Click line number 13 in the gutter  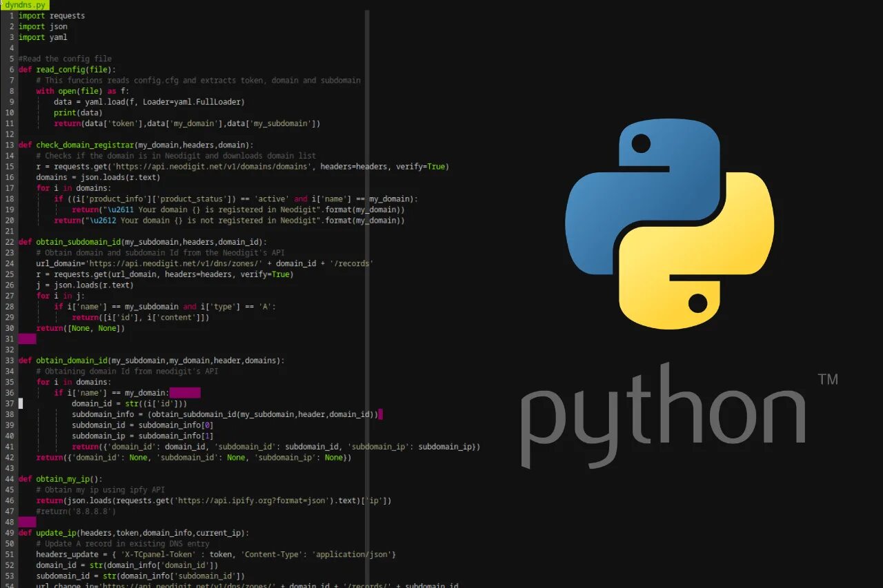tap(9, 145)
